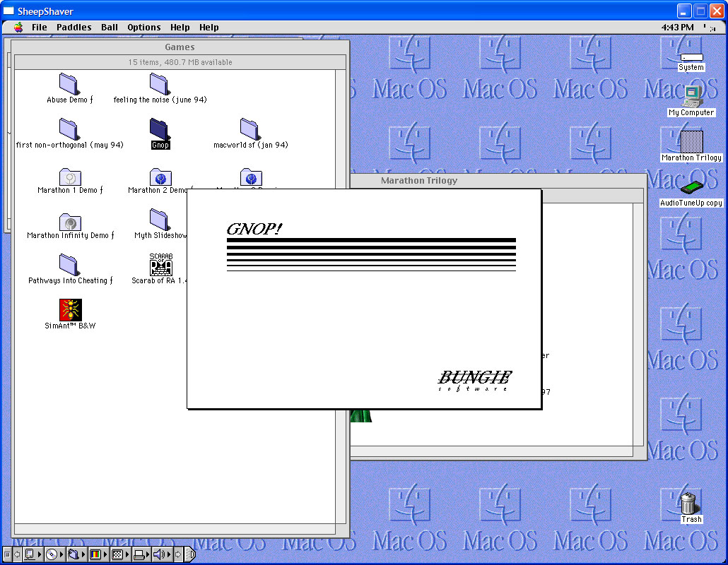Image resolution: width=728 pixels, height=565 pixels.
Task: Collapse the Control Strip using its end tab
Action: point(189,554)
